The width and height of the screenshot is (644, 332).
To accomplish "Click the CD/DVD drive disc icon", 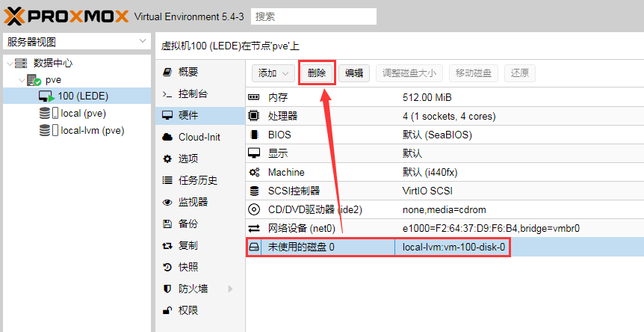I will pos(254,209).
